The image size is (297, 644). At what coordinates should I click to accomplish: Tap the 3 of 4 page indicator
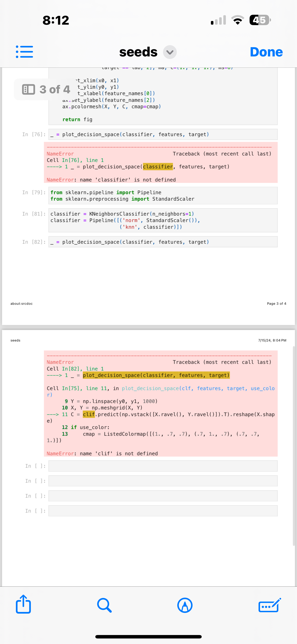pos(46,89)
